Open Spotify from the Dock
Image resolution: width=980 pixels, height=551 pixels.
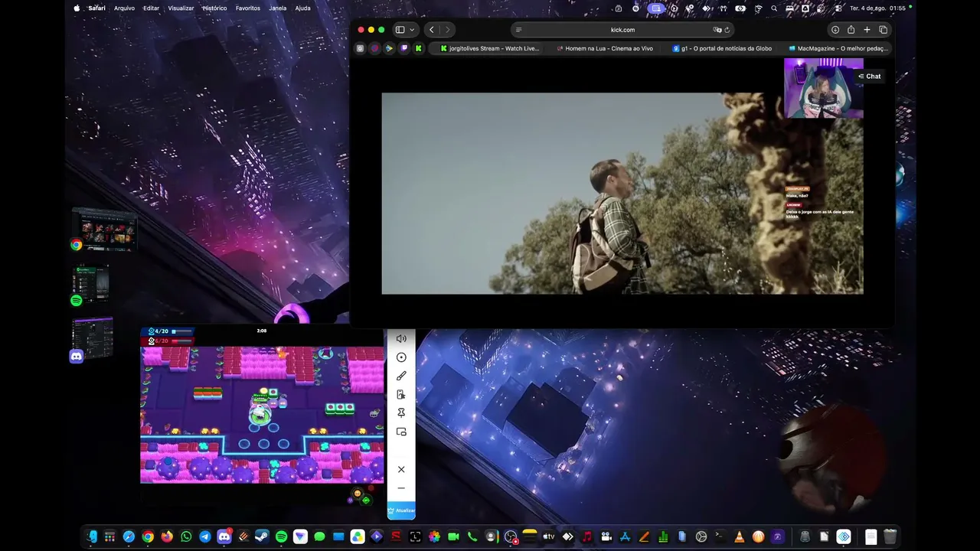coord(281,536)
